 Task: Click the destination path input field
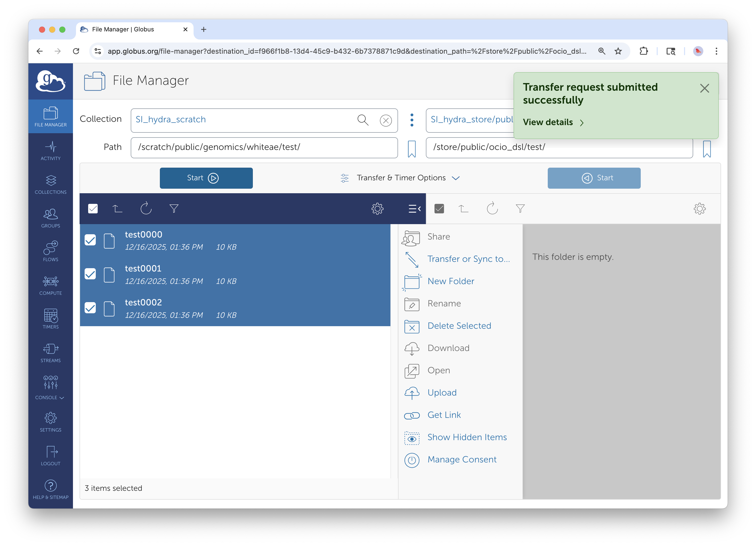point(559,147)
